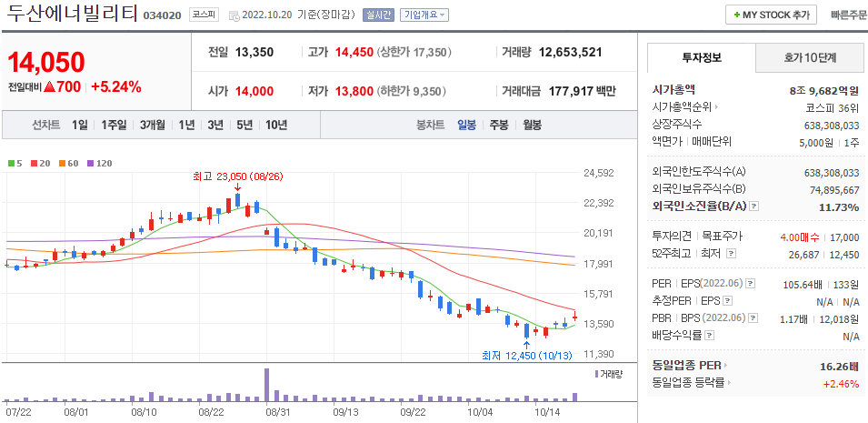Screen dimensions: 868x423
Task: Click the 외국인소진율(B/A) label
Action: 700,206
